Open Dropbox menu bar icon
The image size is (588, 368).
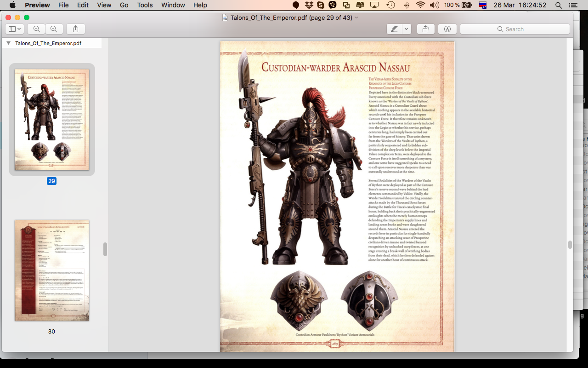click(x=309, y=5)
